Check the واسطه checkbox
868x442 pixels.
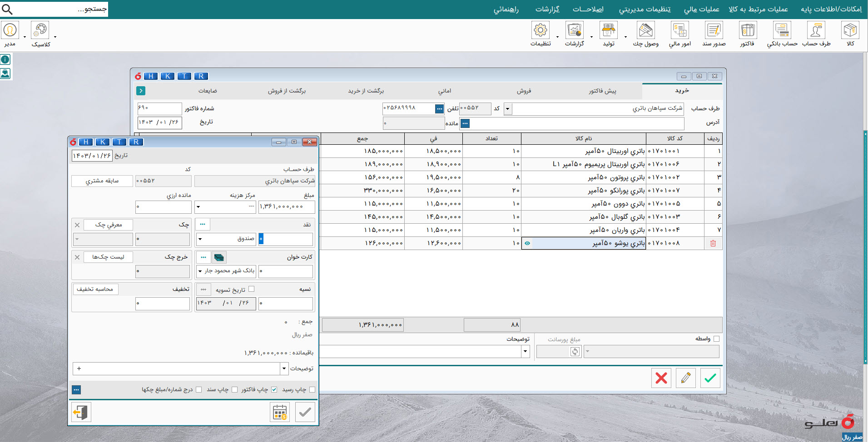pyautogui.click(x=716, y=339)
